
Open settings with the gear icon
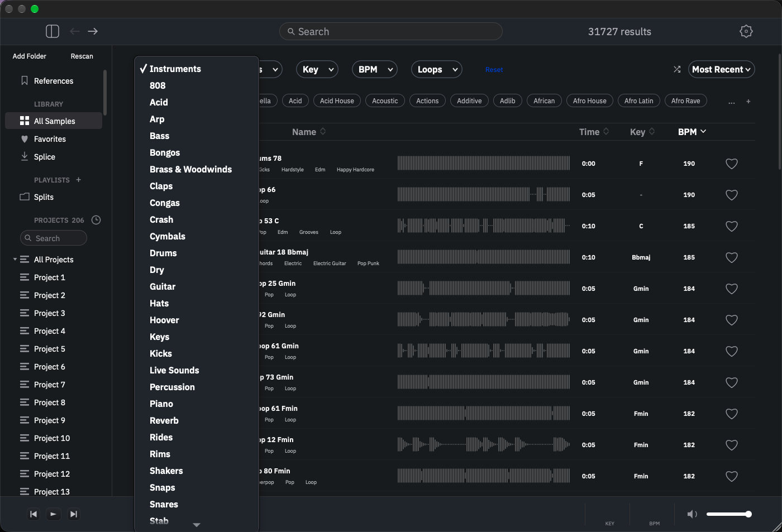746,31
